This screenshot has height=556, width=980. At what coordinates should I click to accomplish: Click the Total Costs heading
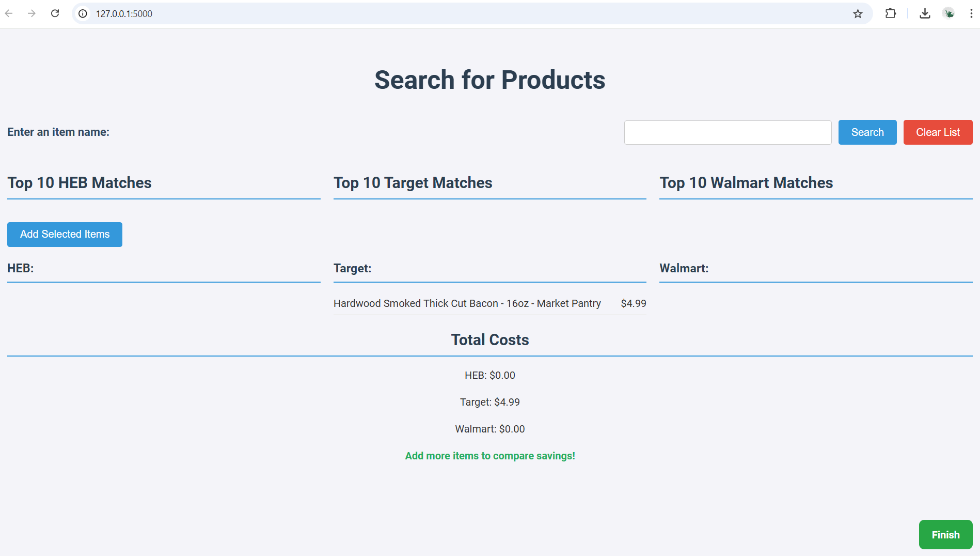[489, 340]
